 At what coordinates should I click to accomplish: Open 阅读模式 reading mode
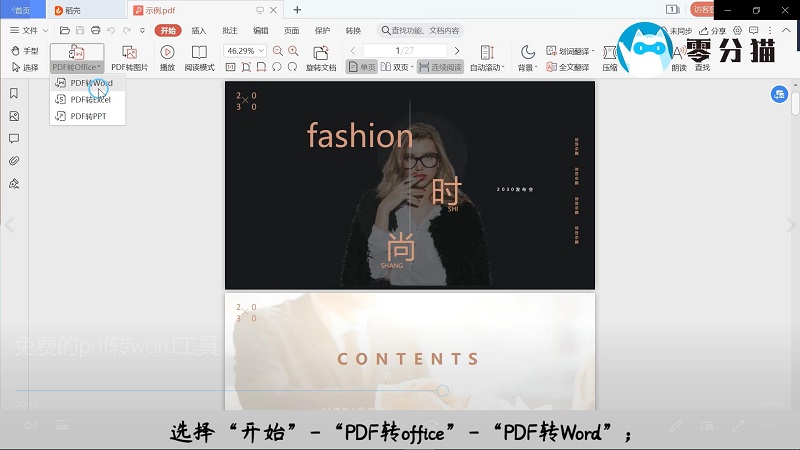199,58
